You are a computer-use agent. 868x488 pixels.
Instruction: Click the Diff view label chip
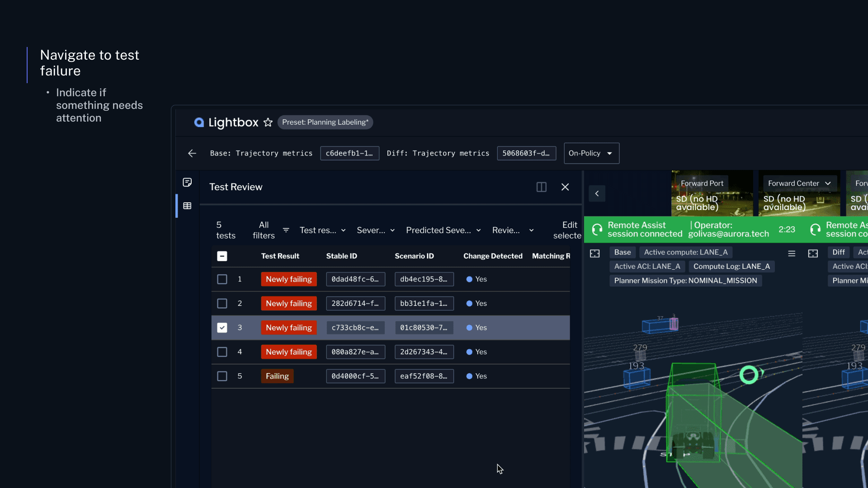(x=839, y=253)
